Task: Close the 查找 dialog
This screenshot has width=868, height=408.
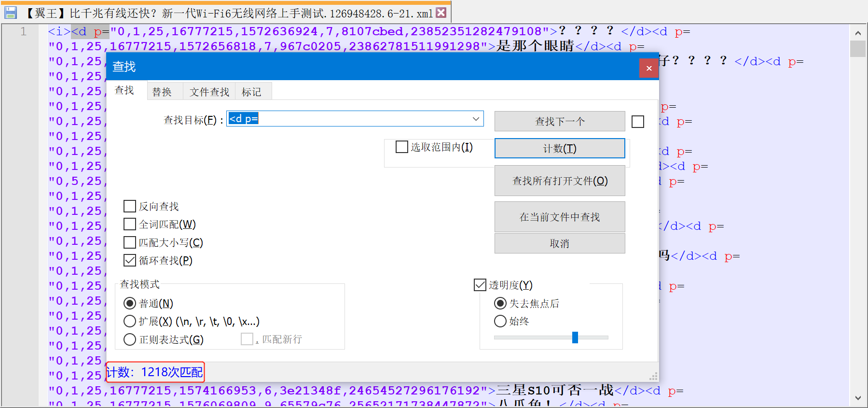Action: 649,68
